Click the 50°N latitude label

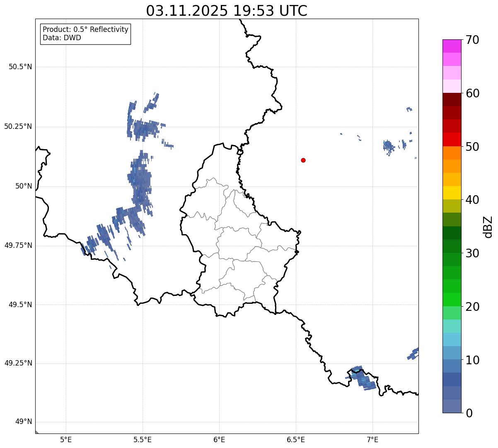24,186
